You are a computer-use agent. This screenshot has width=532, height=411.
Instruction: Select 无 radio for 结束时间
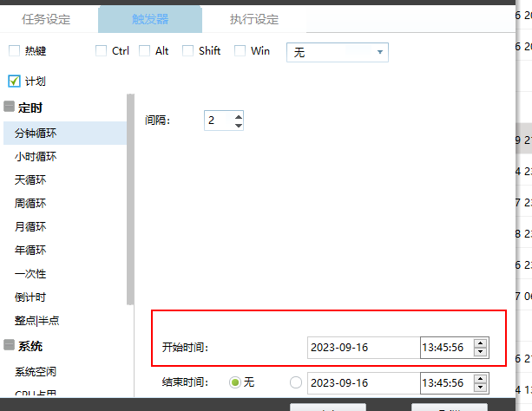(x=235, y=382)
